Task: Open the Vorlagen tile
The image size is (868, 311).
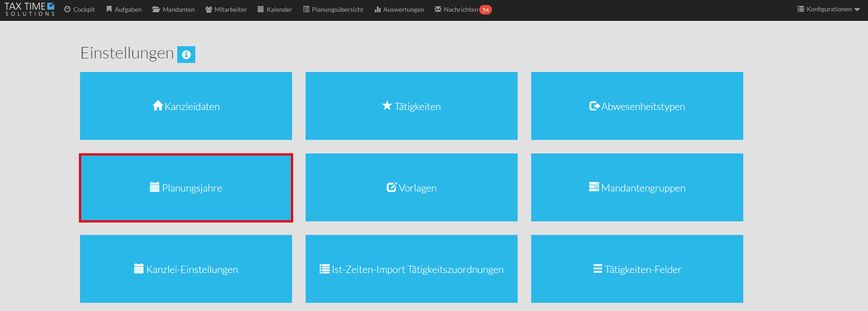Action: coord(411,187)
